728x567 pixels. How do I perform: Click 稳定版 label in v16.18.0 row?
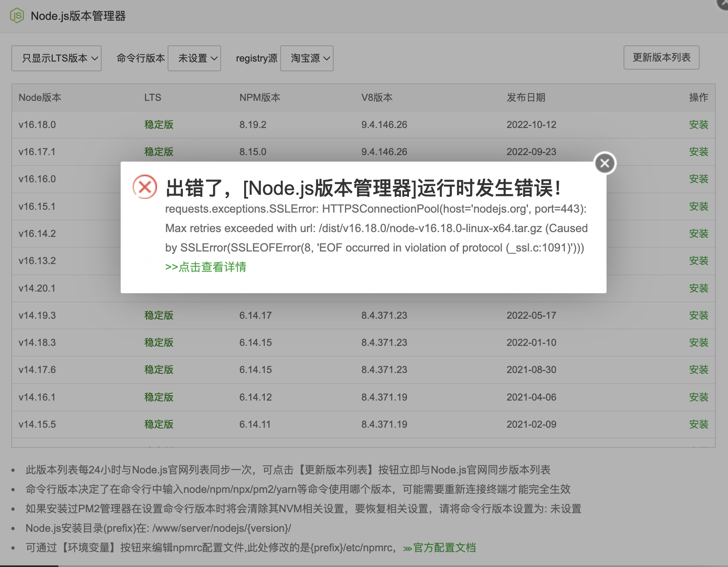pos(159,125)
